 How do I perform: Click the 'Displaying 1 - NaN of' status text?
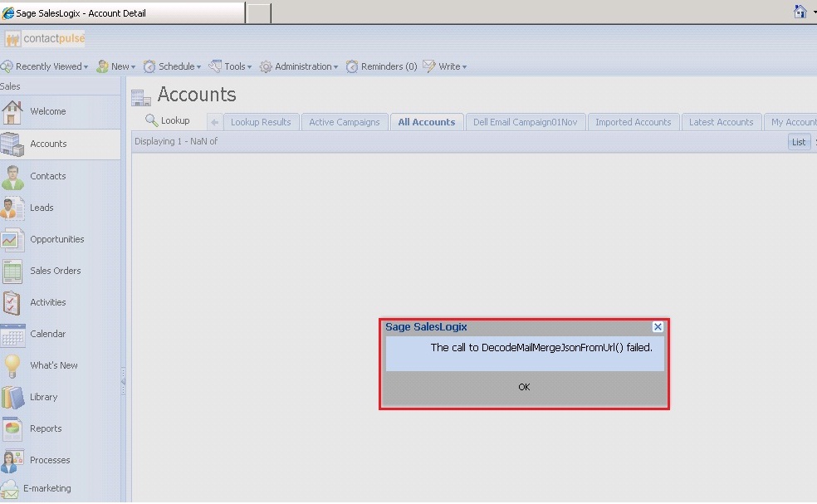(175, 141)
